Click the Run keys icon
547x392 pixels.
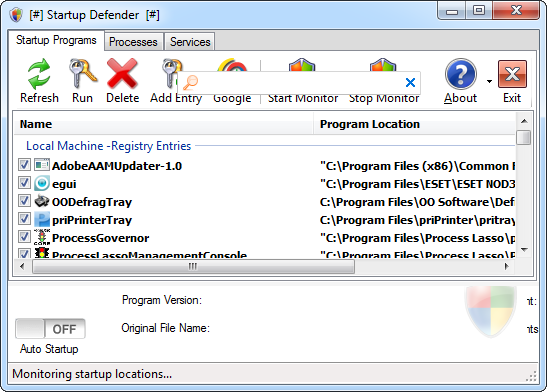[82, 73]
